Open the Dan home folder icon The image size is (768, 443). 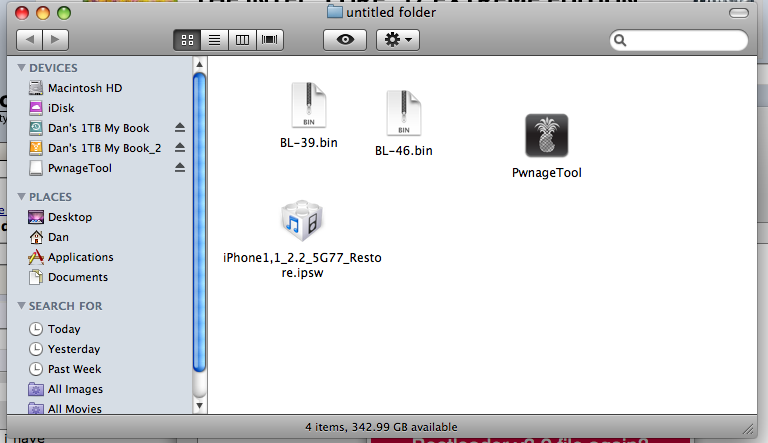tap(36, 237)
